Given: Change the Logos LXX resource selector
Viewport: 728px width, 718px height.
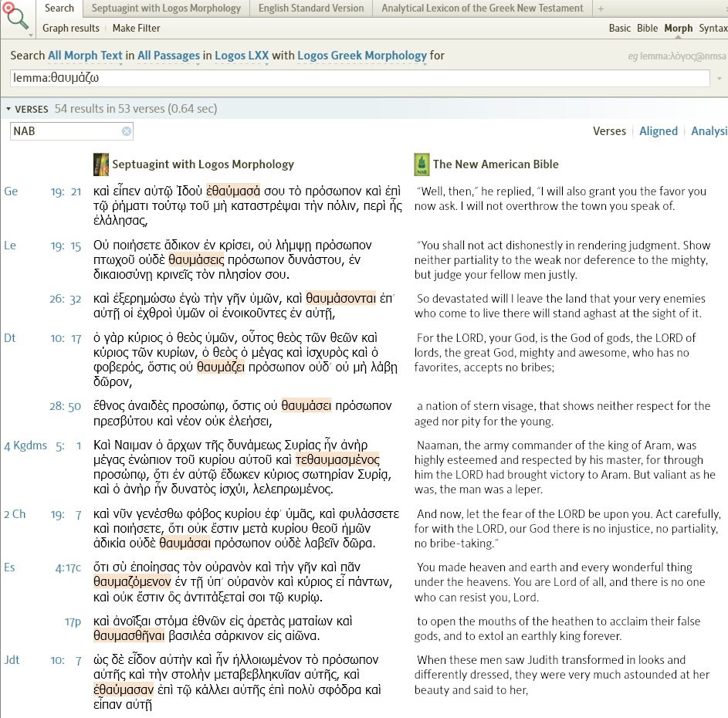Looking at the screenshot, I should [242, 56].
